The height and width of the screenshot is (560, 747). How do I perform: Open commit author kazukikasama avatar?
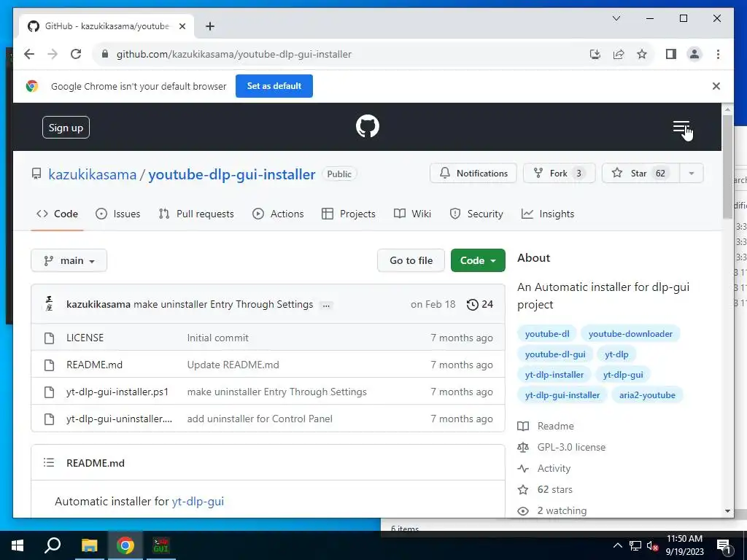(49, 304)
